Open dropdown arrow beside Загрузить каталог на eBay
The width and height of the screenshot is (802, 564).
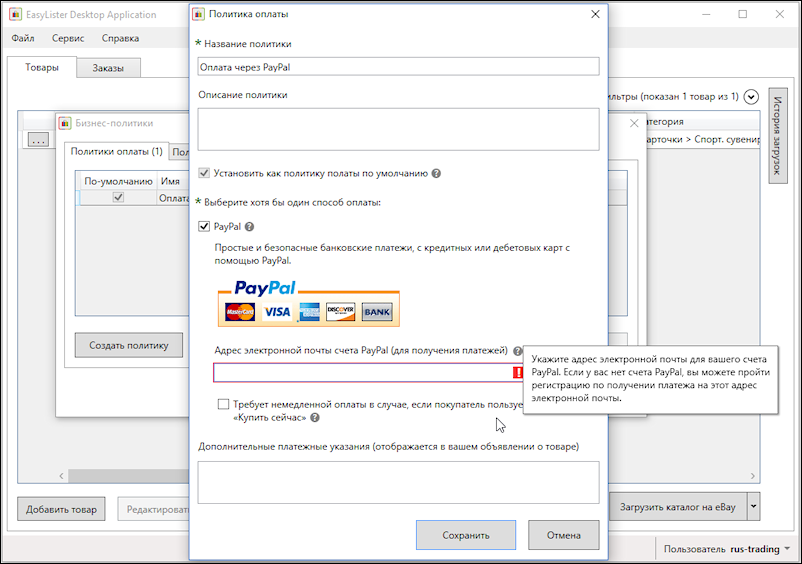[753, 506]
